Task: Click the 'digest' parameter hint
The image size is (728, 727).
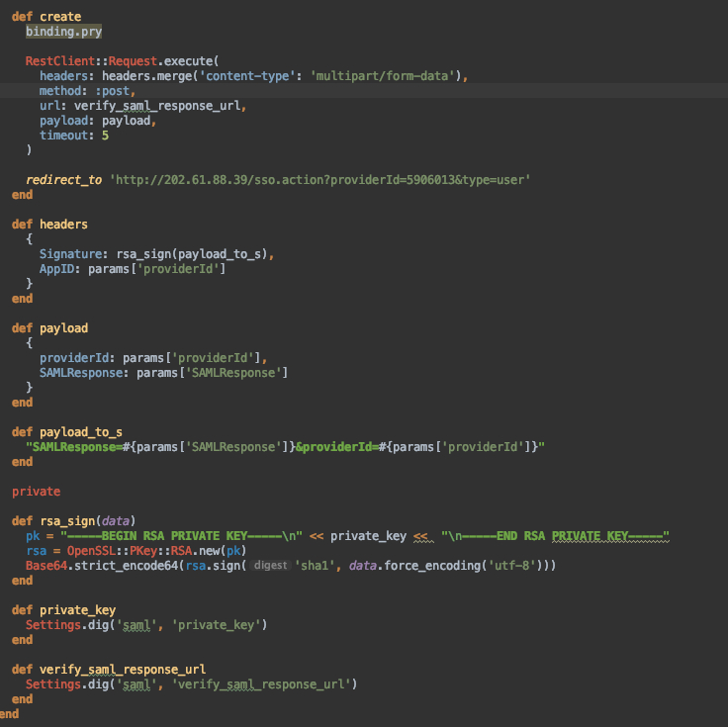Action: click(x=271, y=566)
